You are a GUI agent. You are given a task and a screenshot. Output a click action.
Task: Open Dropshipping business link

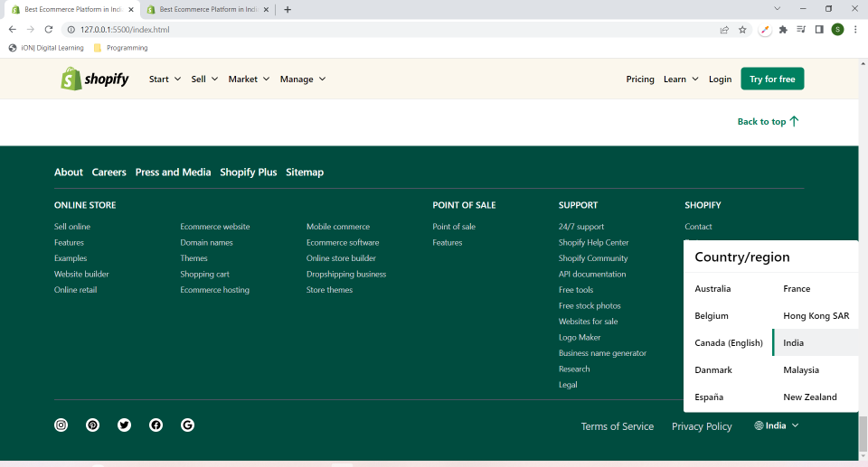tap(346, 275)
